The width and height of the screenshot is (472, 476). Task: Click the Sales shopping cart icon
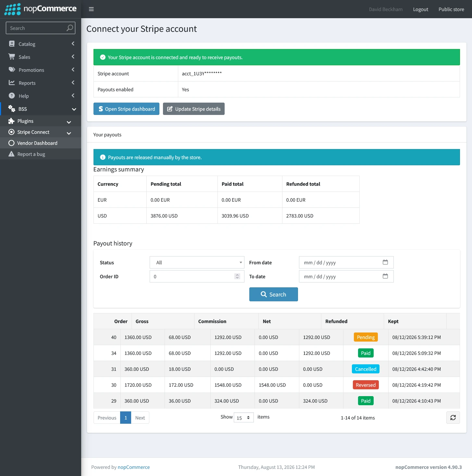pos(12,57)
